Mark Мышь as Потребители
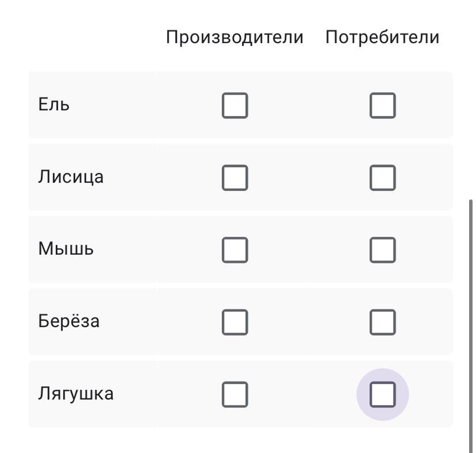Screen dimensions: 476x453 (383, 250)
